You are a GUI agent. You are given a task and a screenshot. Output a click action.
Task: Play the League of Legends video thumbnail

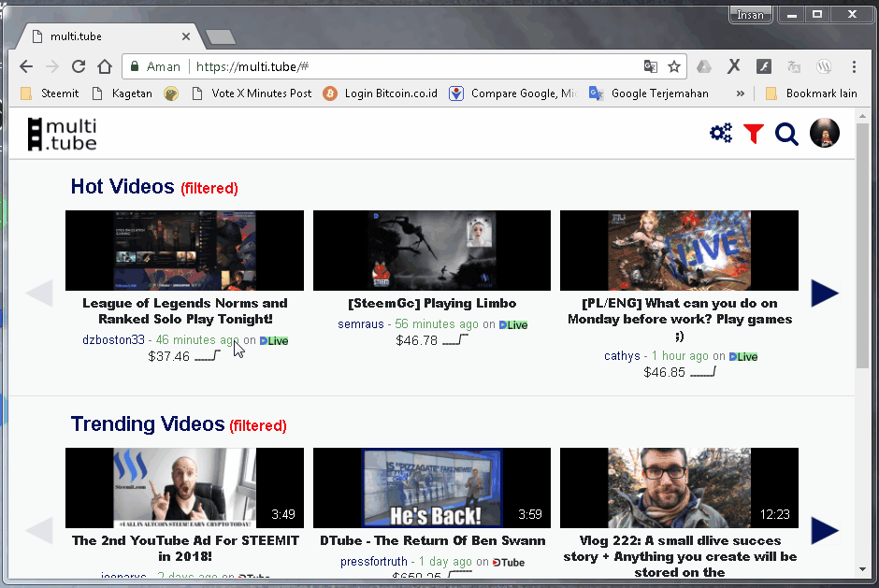pyautogui.click(x=184, y=251)
